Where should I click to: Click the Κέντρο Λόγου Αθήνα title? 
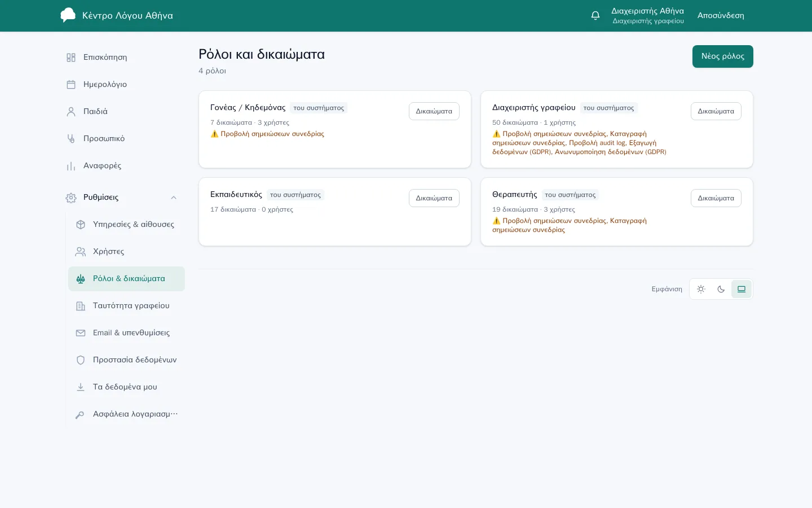127,16
